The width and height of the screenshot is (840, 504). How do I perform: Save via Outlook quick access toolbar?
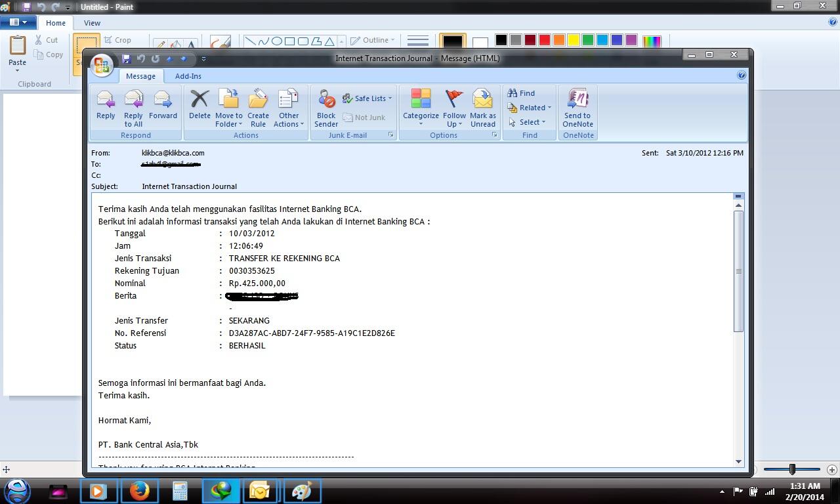[x=126, y=58]
